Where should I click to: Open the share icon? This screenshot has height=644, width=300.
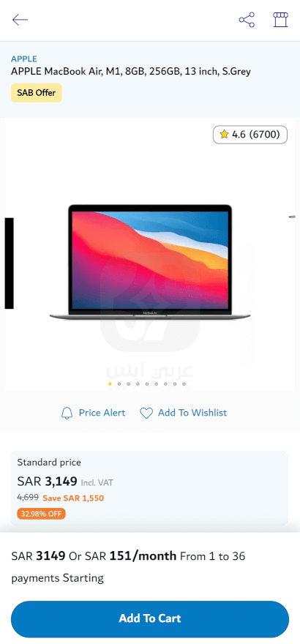point(247,20)
